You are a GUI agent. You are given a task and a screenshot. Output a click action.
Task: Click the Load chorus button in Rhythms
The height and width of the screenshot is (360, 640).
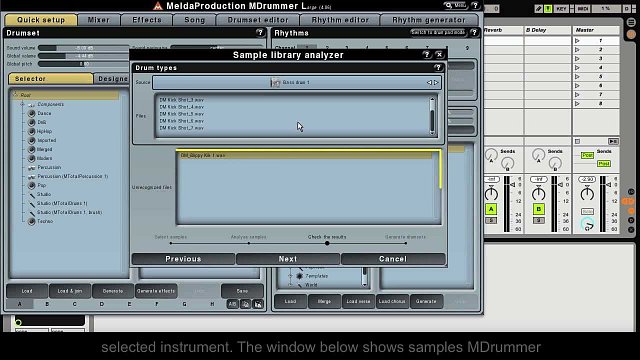pos(392,301)
